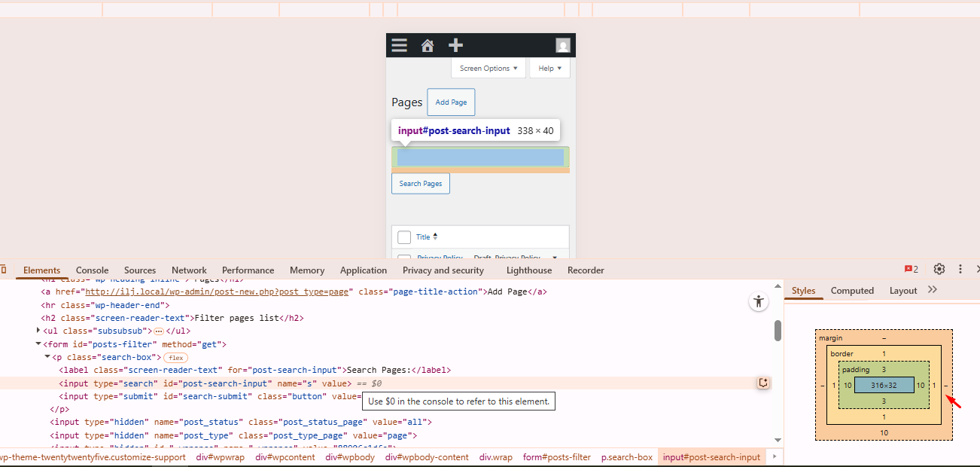The height and width of the screenshot is (467, 980).
Task: Click the collapsed ellipsis inside ul subsubsub
Action: coord(159,331)
